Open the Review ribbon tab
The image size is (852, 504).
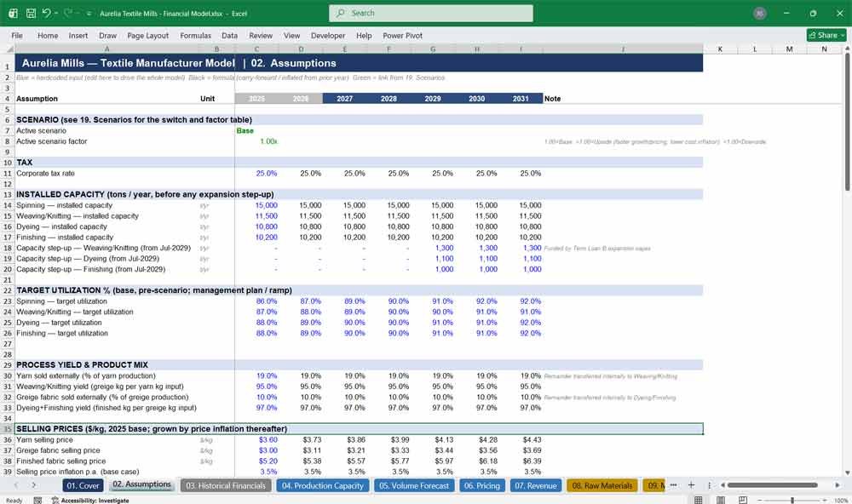coord(261,35)
